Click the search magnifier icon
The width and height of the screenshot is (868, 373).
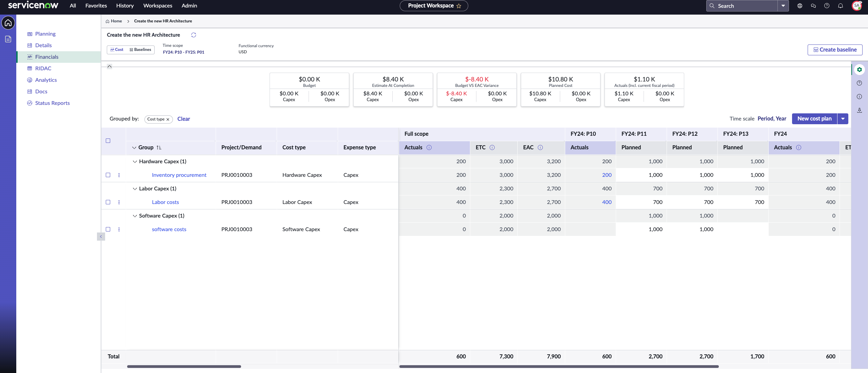click(x=712, y=6)
